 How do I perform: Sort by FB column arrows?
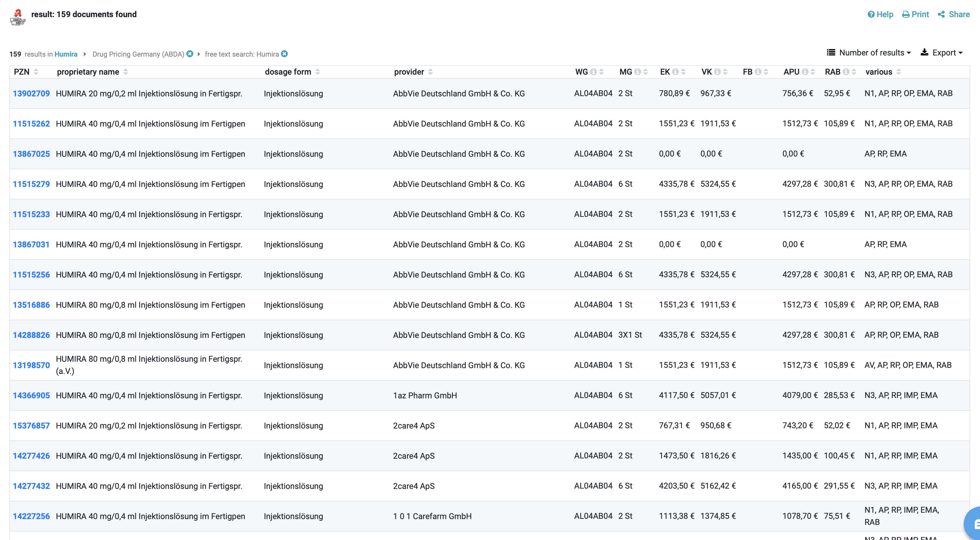pos(766,72)
